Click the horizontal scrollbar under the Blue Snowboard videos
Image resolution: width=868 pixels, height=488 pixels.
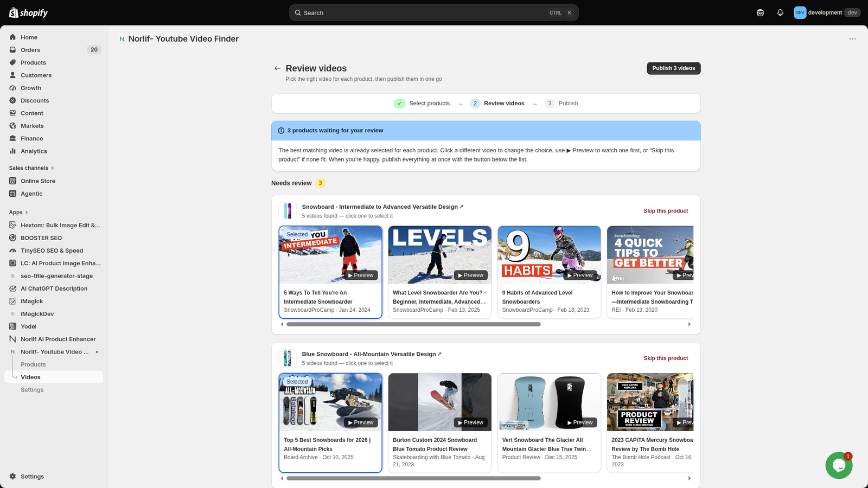(413, 478)
